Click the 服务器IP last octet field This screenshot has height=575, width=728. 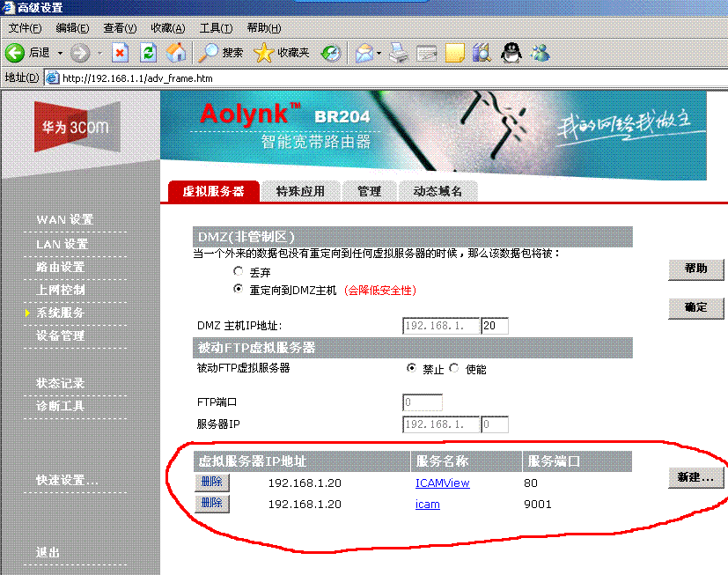[495, 424]
